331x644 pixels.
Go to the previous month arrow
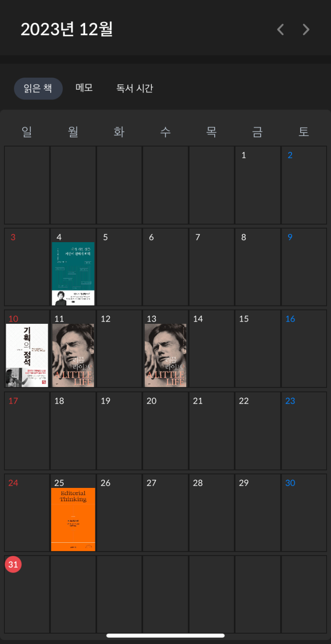click(x=280, y=29)
